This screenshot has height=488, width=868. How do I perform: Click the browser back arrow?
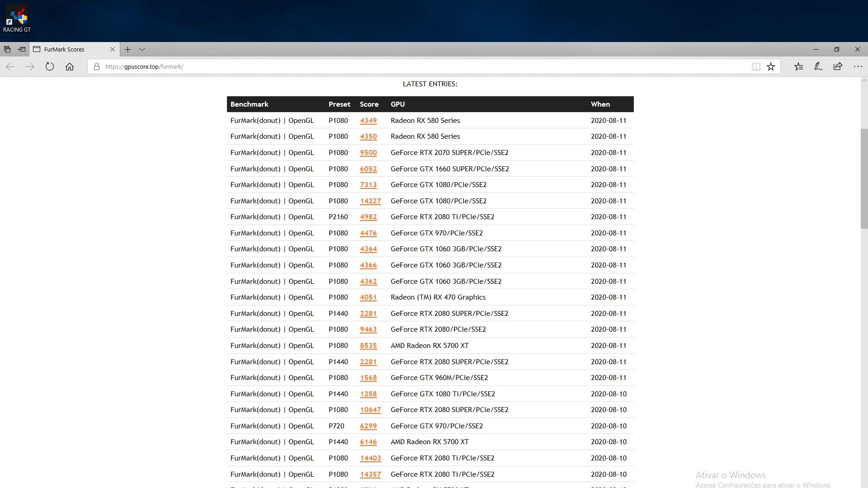[x=10, y=66]
